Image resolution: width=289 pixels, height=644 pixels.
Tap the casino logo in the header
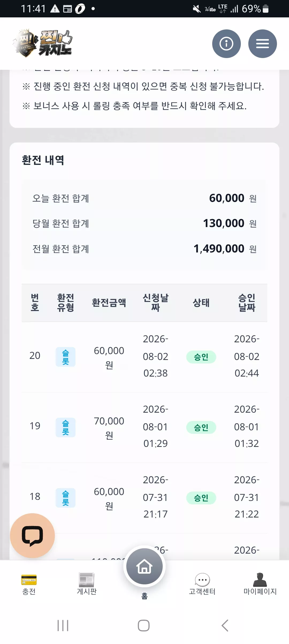(42, 43)
